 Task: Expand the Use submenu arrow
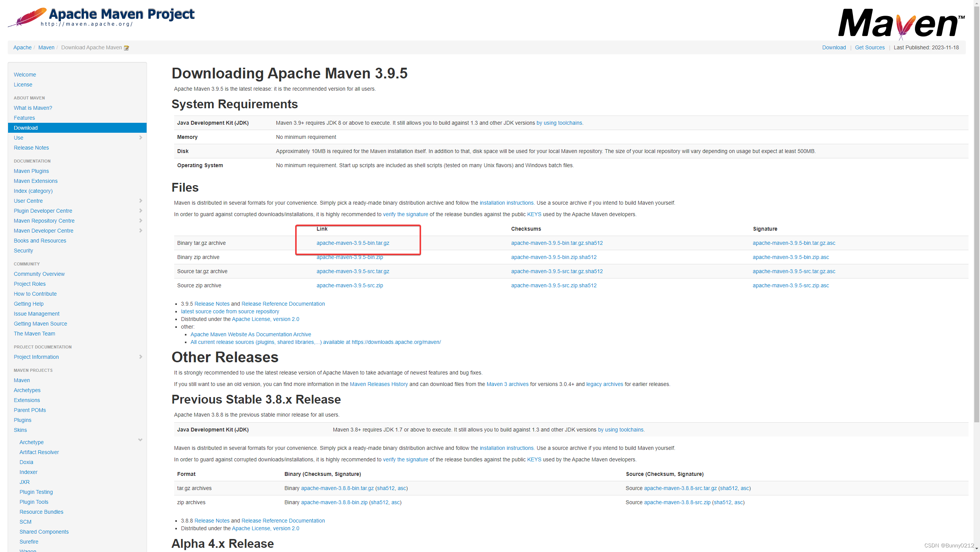[x=140, y=138]
